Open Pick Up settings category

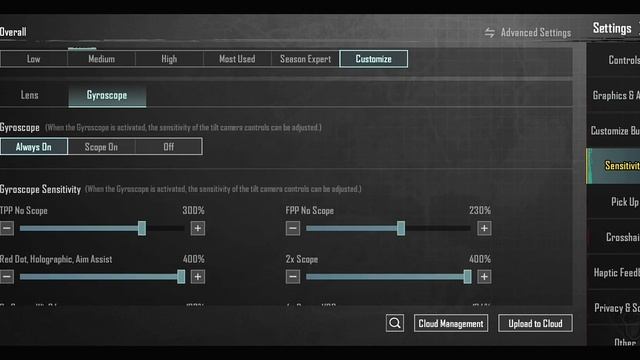click(613, 202)
